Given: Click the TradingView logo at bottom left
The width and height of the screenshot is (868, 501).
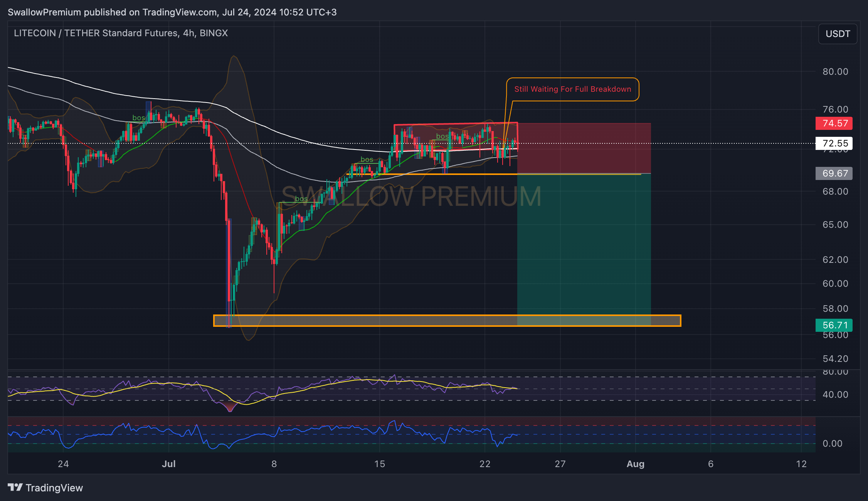Looking at the screenshot, I should tap(45, 488).
